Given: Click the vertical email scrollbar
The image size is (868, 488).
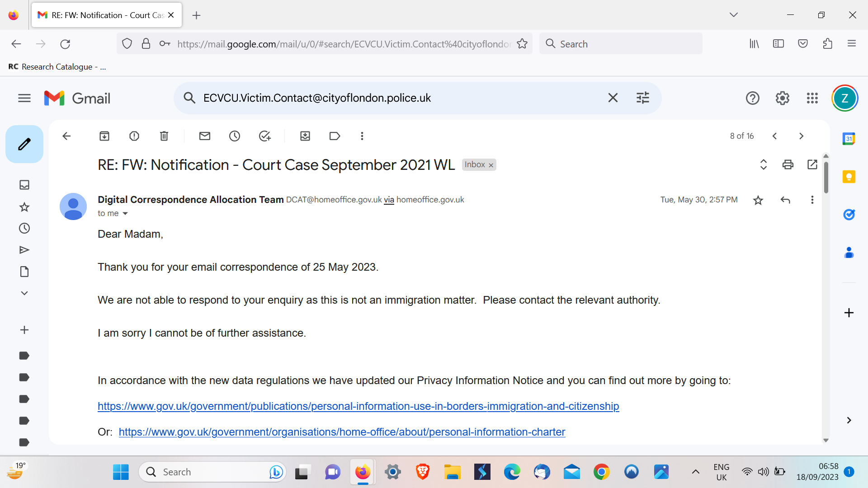Looking at the screenshot, I should coord(826,178).
